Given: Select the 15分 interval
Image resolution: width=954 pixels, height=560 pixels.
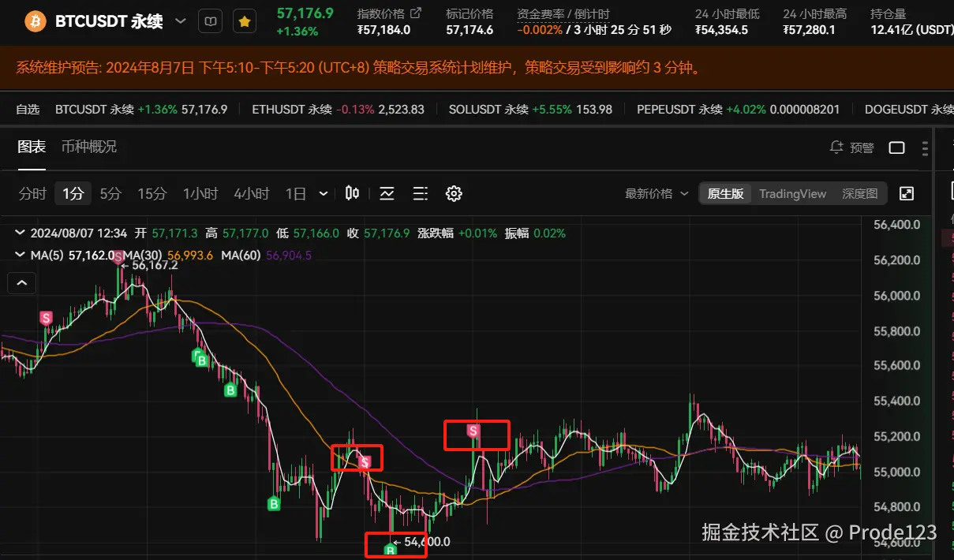Looking at the screenshot, I should tap(152, 193).
